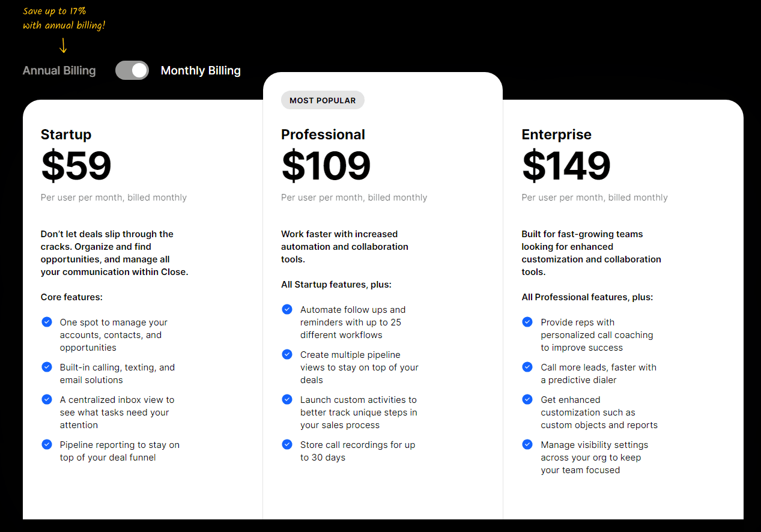Click the $149 Enterprise price
761x532 pixels.
point(566,166)
